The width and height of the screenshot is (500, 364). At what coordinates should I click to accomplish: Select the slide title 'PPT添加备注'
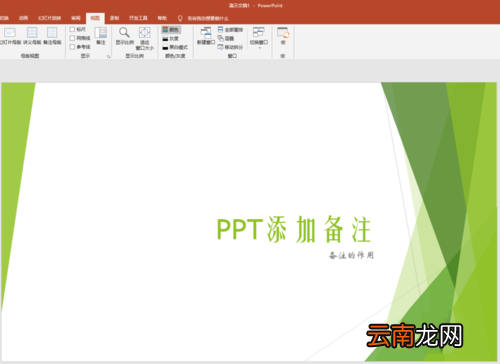[294, 229]
